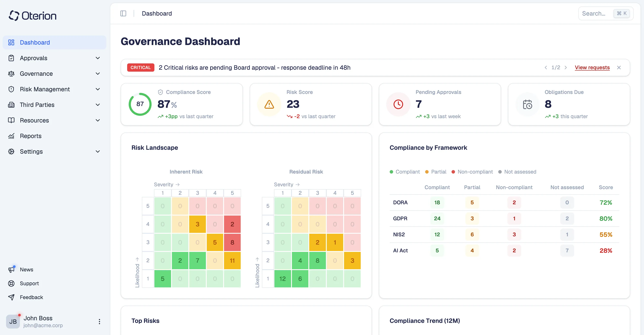Click the Third Parties building icon

point(11,105)
